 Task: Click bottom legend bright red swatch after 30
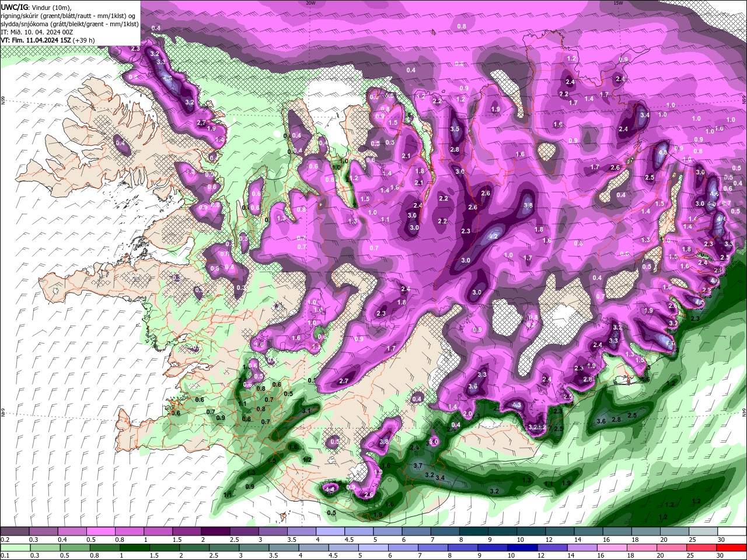click(732, 548)
